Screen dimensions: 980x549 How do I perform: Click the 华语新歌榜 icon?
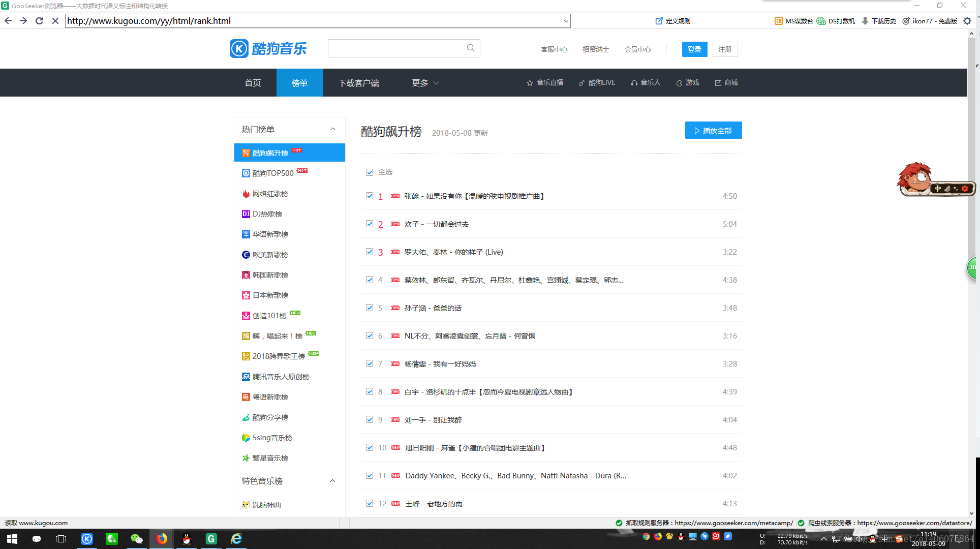tap(246, 234)
